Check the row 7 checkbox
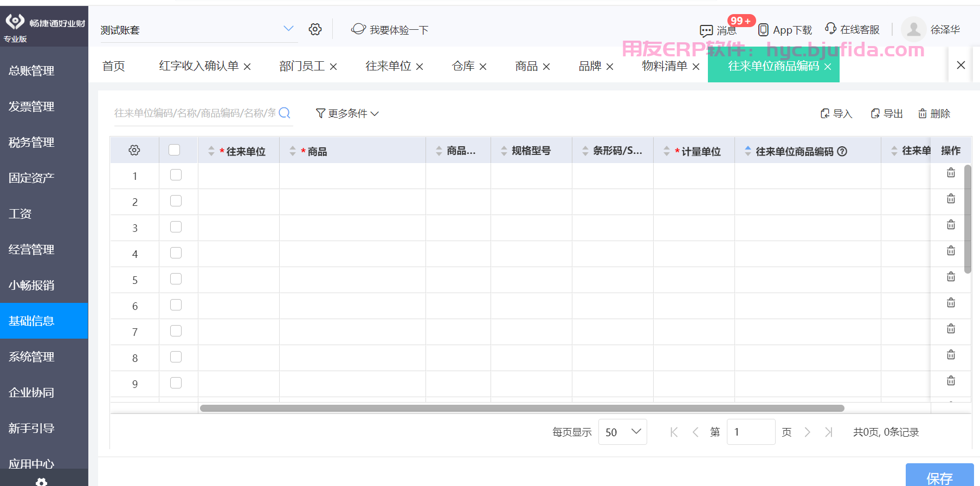980x486 pixels. (x=176, y=331)
